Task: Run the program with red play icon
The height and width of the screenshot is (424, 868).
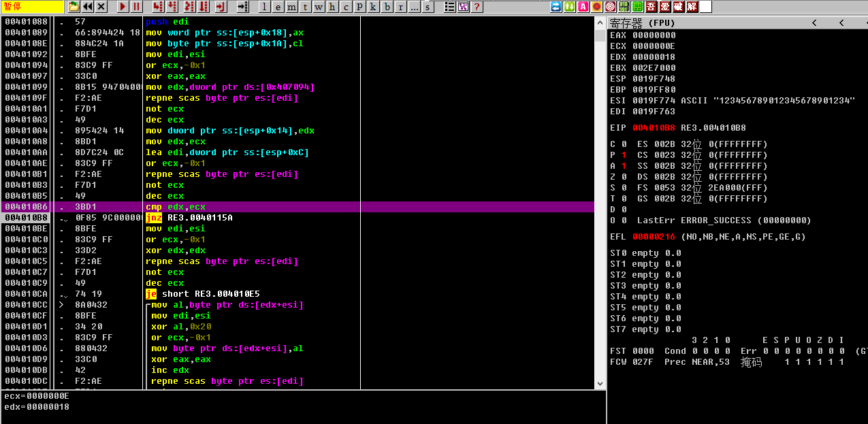Action: 123,7
